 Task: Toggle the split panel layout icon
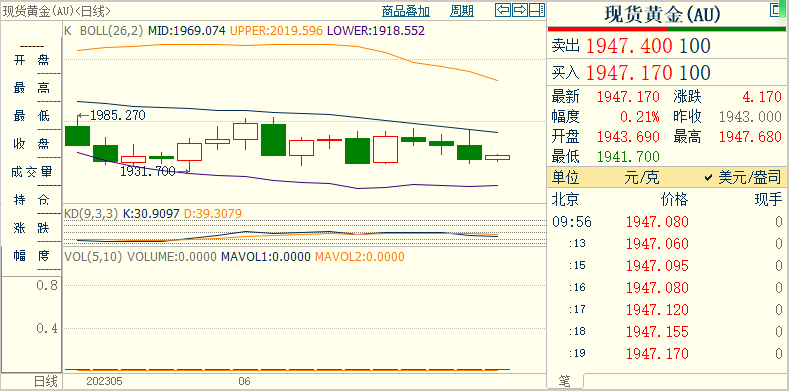coord(537,10)
